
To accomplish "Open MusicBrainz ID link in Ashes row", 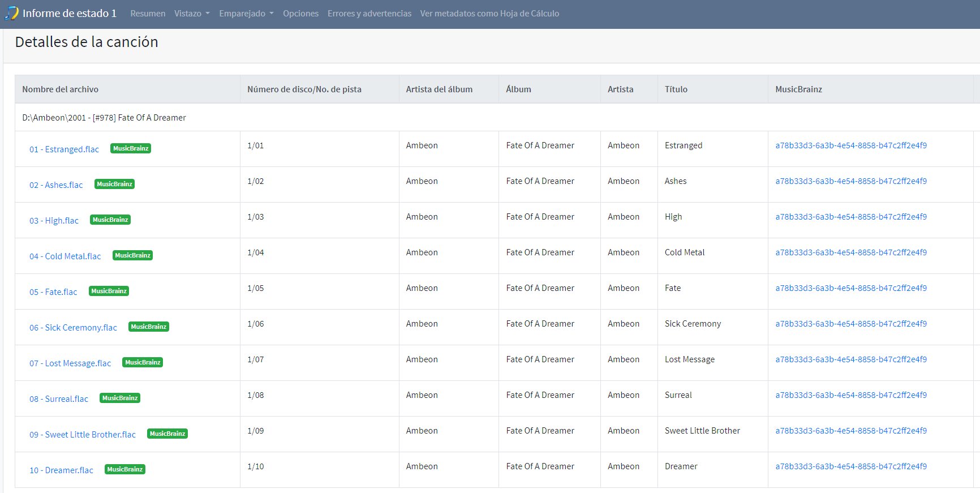I will (851, 181).
